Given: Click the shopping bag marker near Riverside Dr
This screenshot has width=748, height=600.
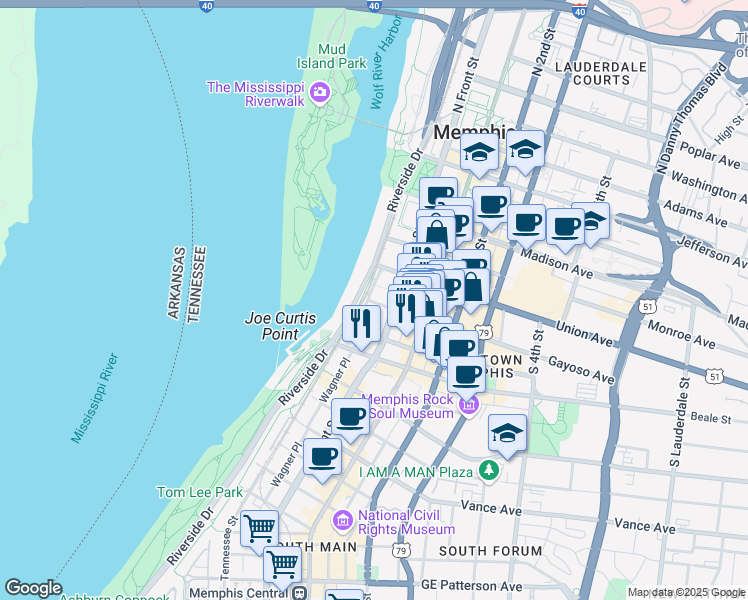Looking at the screenshot, I should [x=436, y=232].
